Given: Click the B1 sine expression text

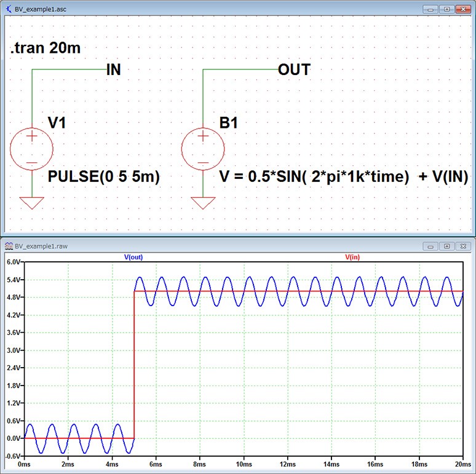Looking at the screenshot, I should click(343, 177).
